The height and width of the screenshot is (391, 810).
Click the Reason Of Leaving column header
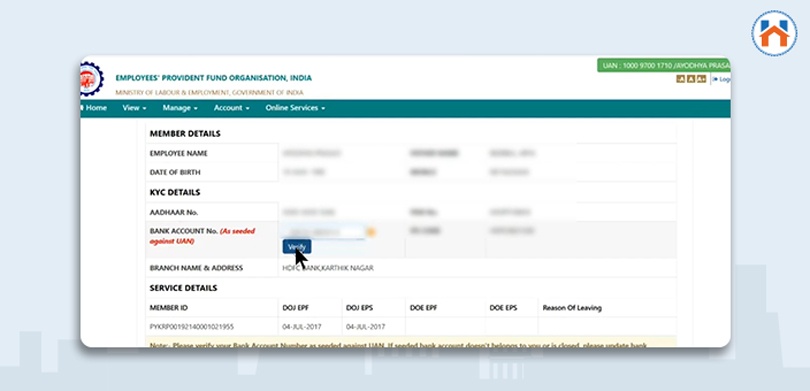pos(572,308)
